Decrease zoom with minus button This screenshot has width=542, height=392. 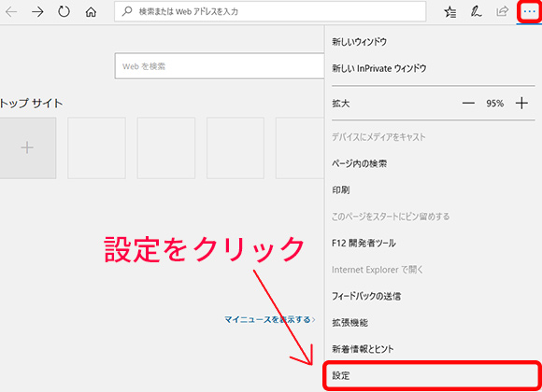468,104
